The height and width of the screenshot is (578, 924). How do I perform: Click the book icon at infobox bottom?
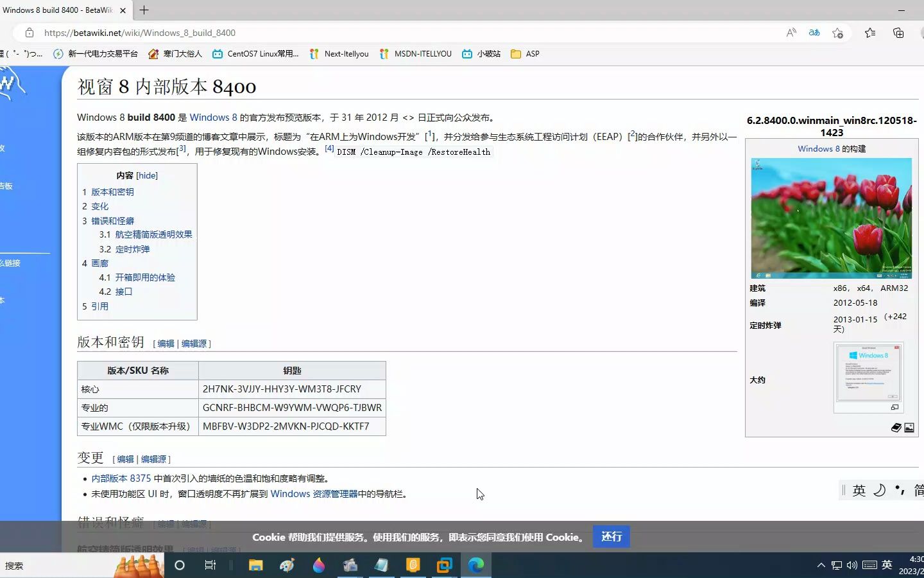coord(896,428)
